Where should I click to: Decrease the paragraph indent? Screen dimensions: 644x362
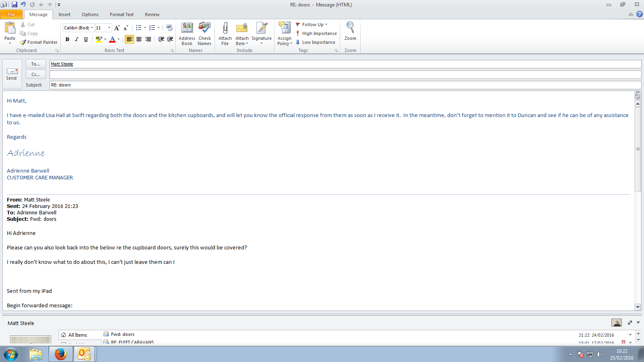(x=161, y=39)
